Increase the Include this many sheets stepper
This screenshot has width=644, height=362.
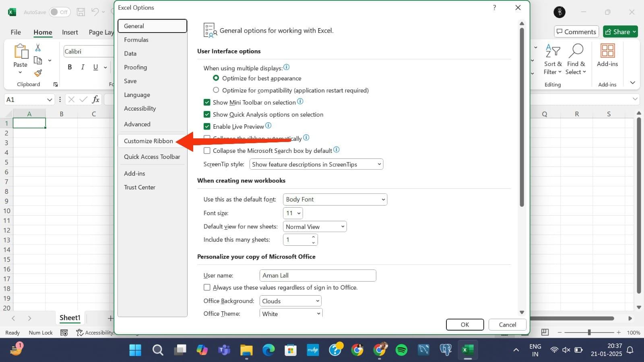pos(313,237)
